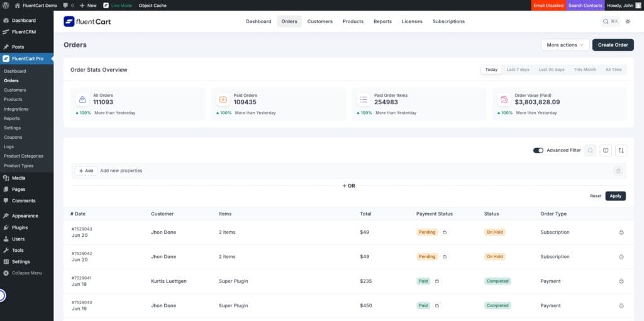
Task: Open Licenses tab in top navigation
Action: 412,21
